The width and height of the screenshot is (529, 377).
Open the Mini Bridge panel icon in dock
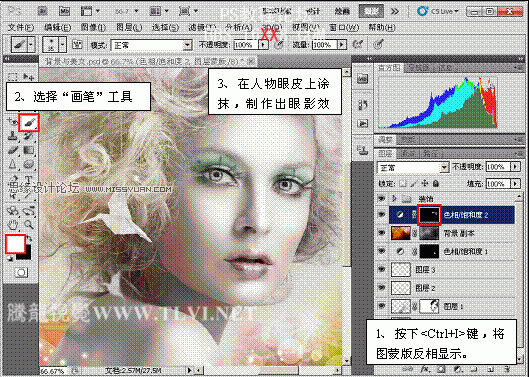(x=363, y=79)
